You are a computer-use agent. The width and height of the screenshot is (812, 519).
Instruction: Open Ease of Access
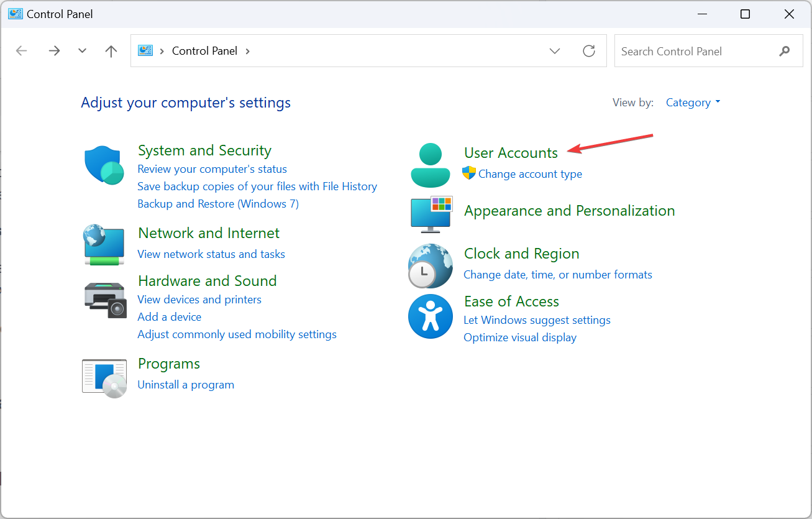511,301
